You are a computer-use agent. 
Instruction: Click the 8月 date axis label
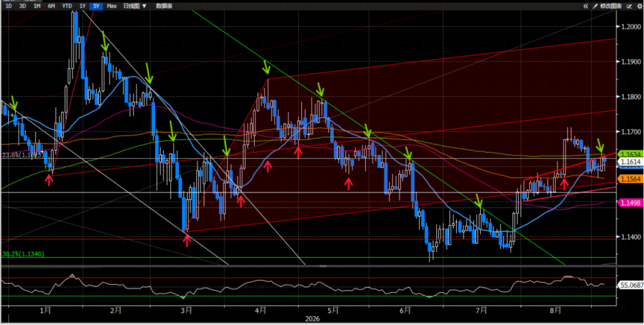556,311
